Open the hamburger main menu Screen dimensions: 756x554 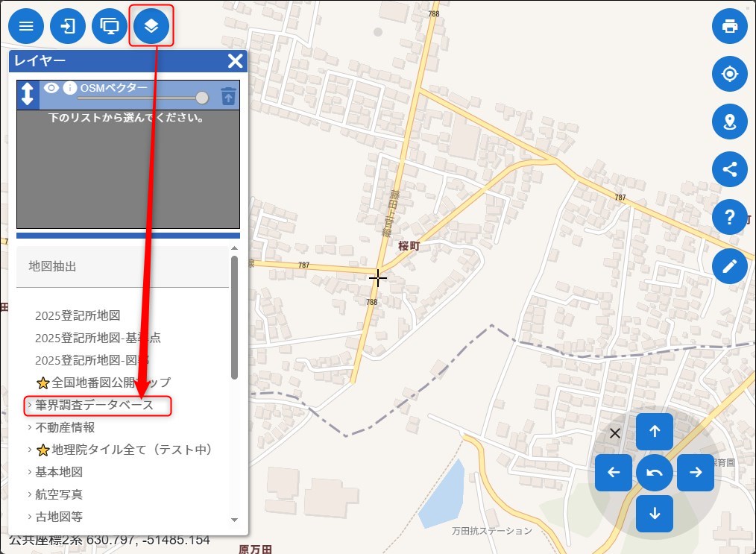26,27
